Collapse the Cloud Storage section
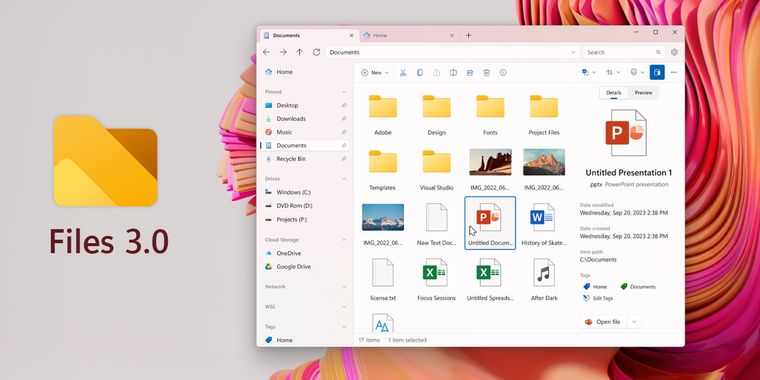The height and width of the screenshot is (380, 760). [x=344, y=240]
